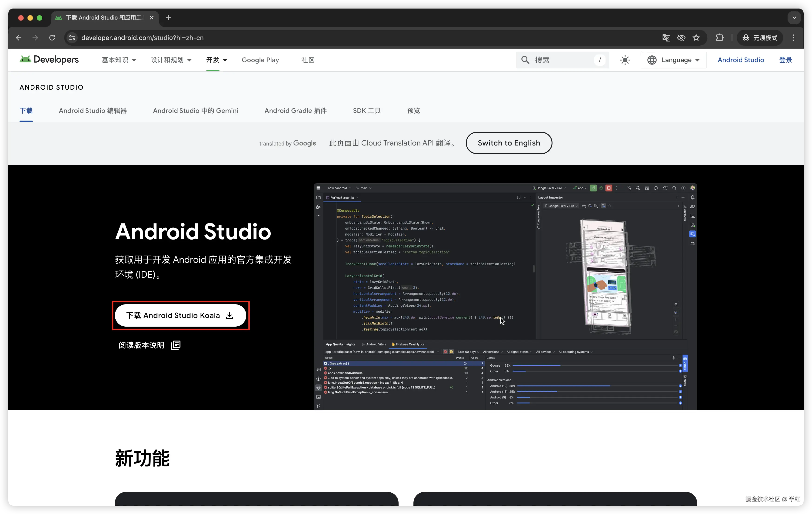Open the tab search chevron in Chrome
Image resolution: width=812 pixels, height=514 pixels.
pos(794,17)
